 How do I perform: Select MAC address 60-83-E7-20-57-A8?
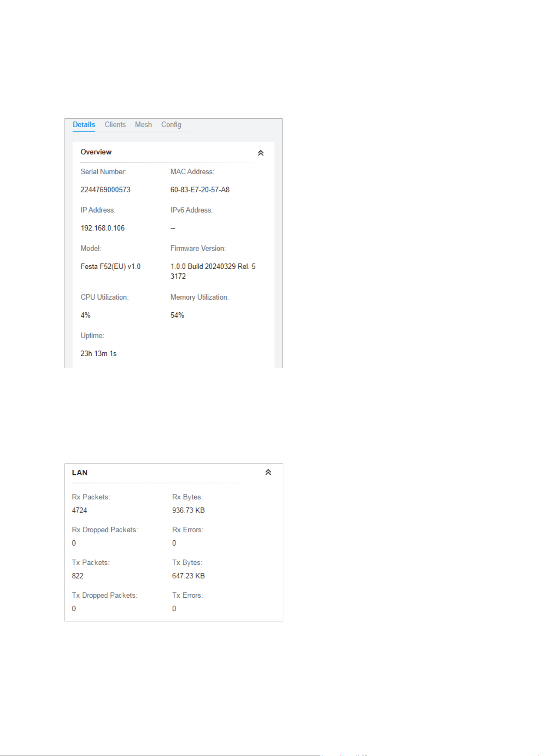tap(200, 190)
